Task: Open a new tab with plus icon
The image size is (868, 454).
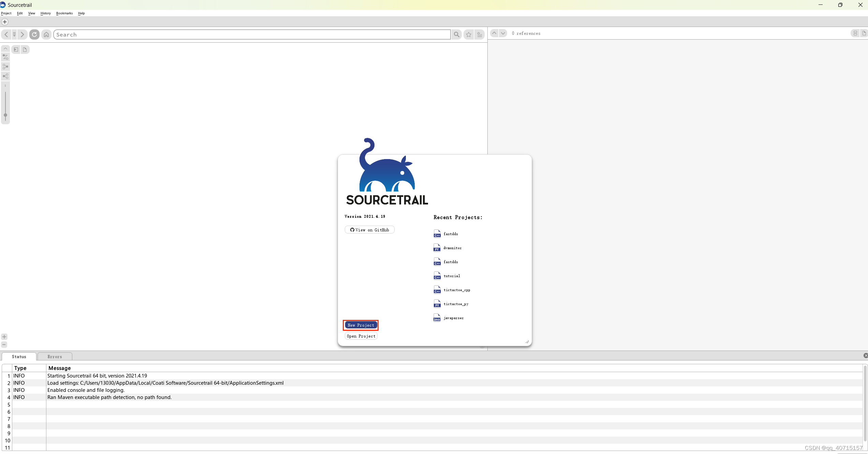Action: point(5,22)
